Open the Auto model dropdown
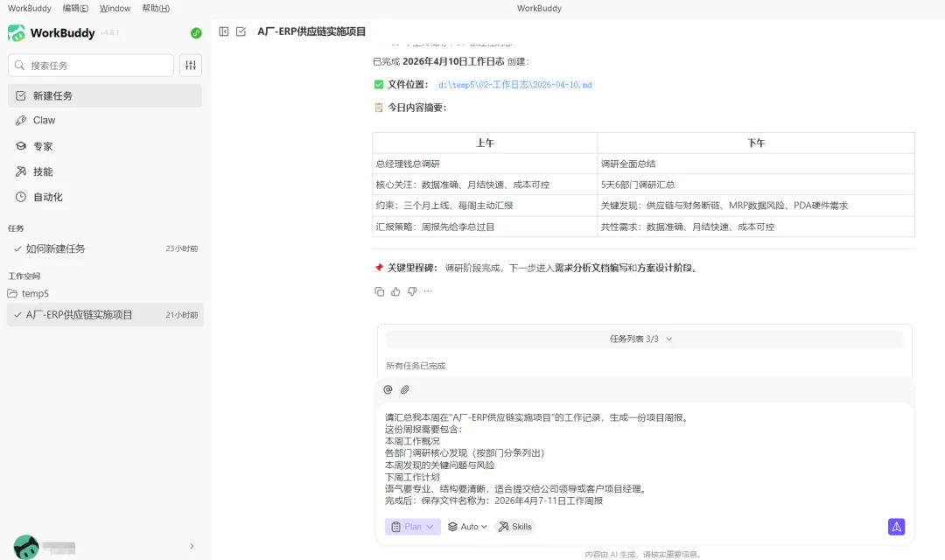The height and width of the screenshot is (560, 945). click(467, 527)
